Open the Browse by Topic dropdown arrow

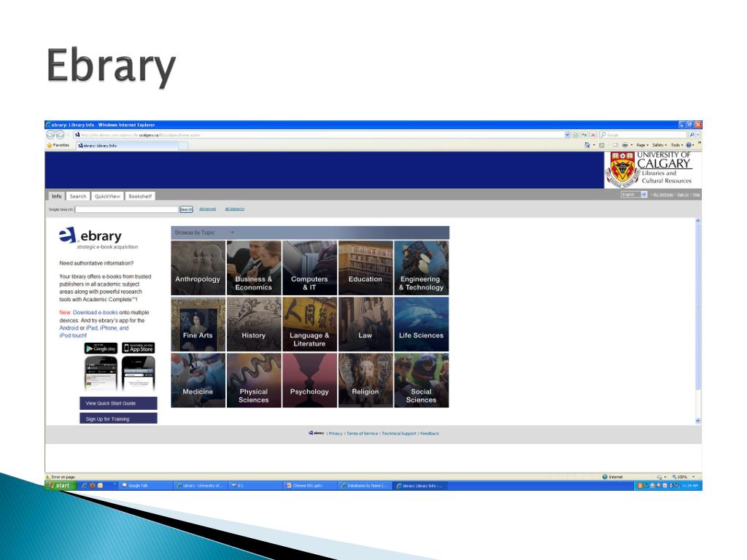coord(232,233)
